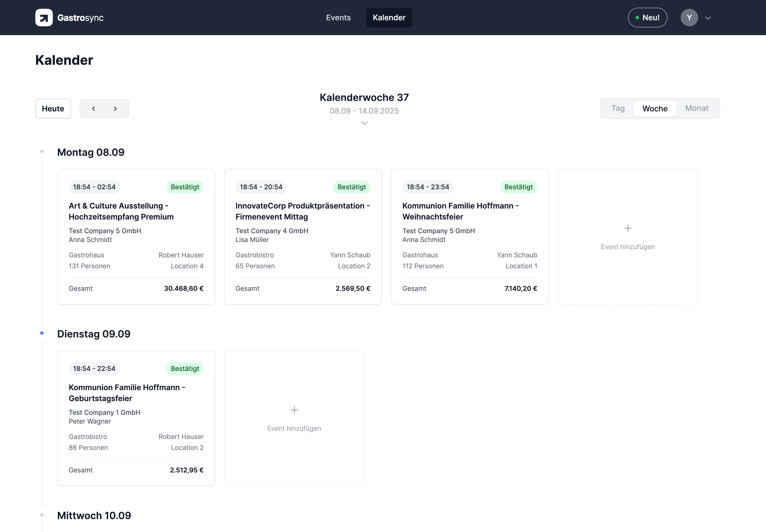
Task: Open the Kalenderwoche 37 date selector
Action: (x=364, y=98)
